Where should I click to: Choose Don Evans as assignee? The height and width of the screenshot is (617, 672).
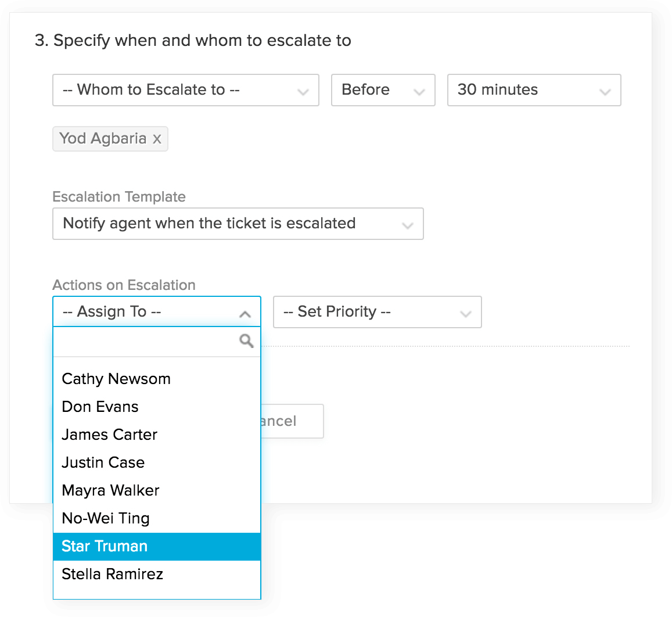tap(100, 407)
